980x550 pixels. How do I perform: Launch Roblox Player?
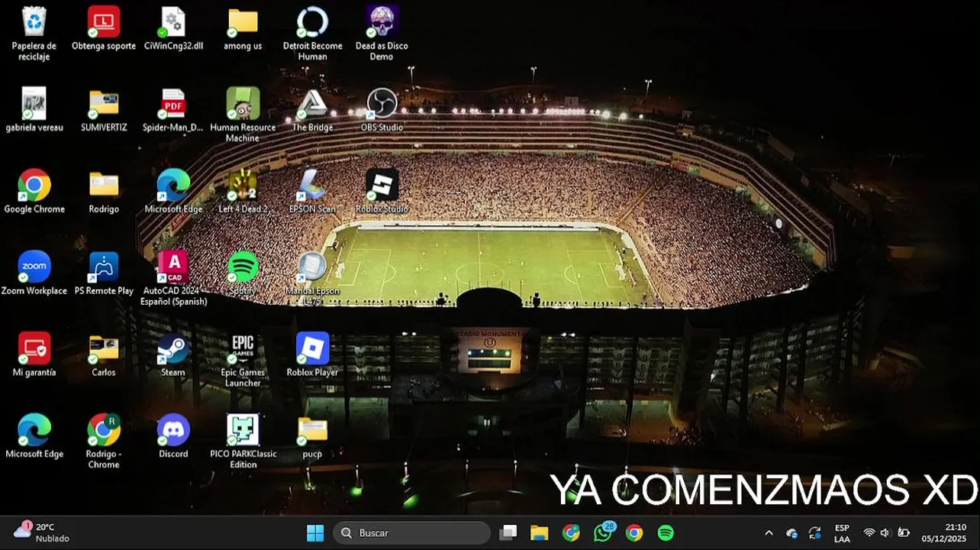coord(312,355)
